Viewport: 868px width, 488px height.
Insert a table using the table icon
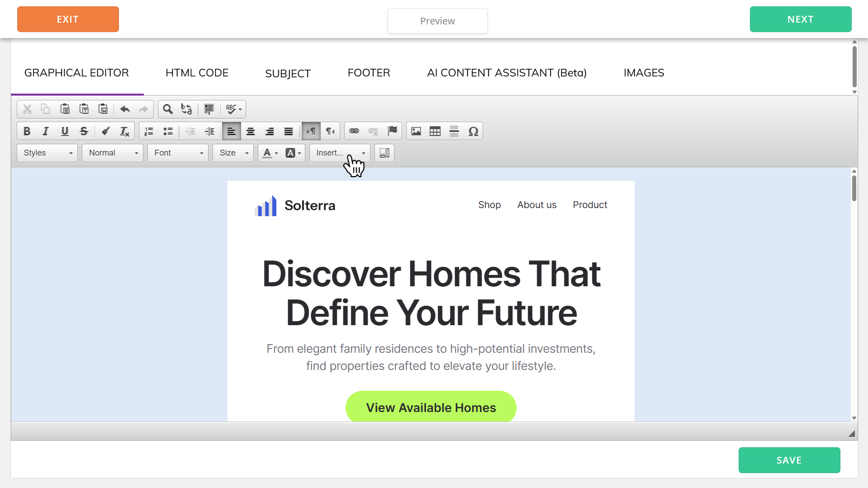[435, 131]
